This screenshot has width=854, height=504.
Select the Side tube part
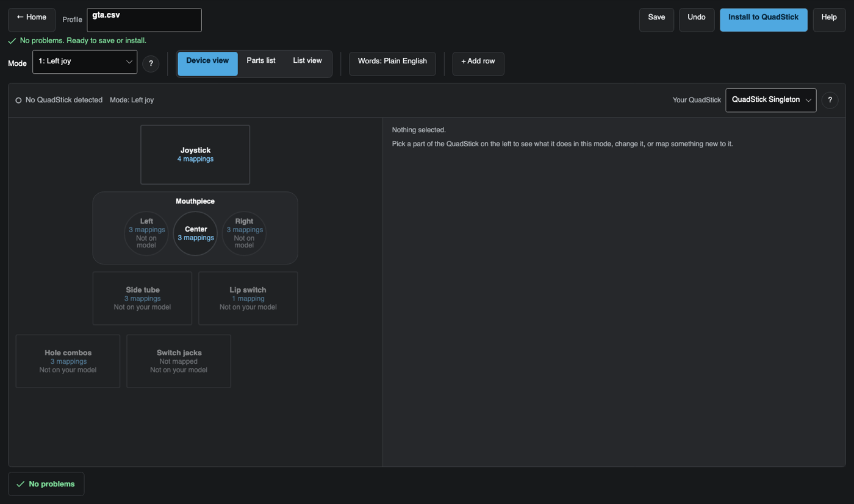click(143, 299)
